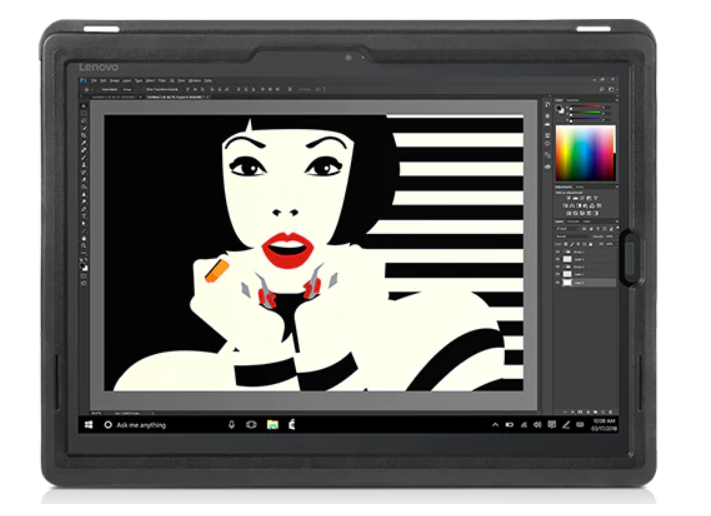
Task: Toggle lock image pixels brush icon
Action: 572,244
